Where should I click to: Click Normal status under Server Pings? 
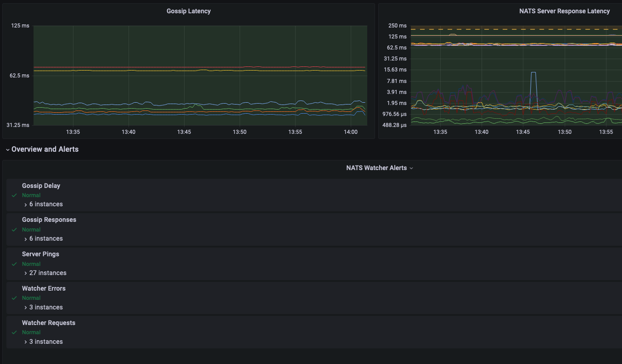tap(31, 264)
